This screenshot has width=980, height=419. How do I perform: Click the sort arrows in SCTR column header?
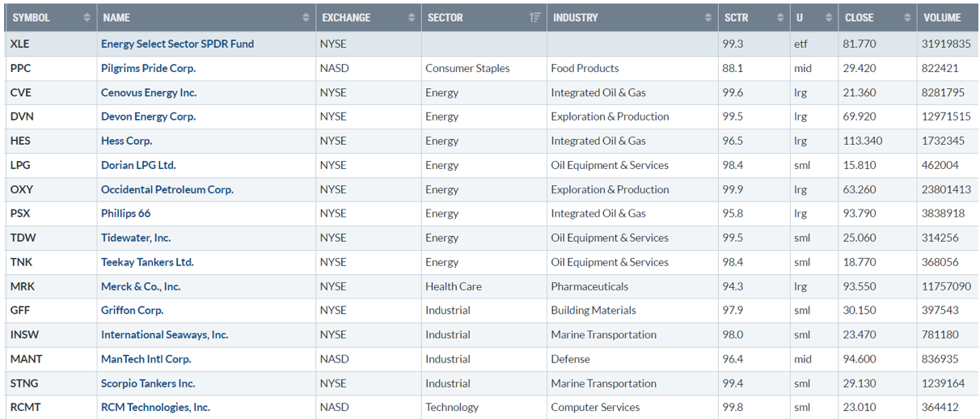click(x=780, y=18)
